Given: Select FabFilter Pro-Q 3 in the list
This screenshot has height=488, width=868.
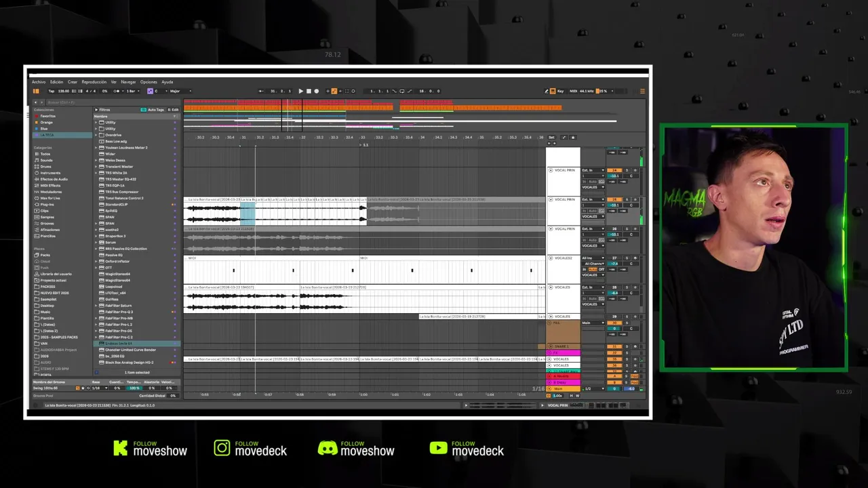Looking at the screenshot, I should point(119,312).
